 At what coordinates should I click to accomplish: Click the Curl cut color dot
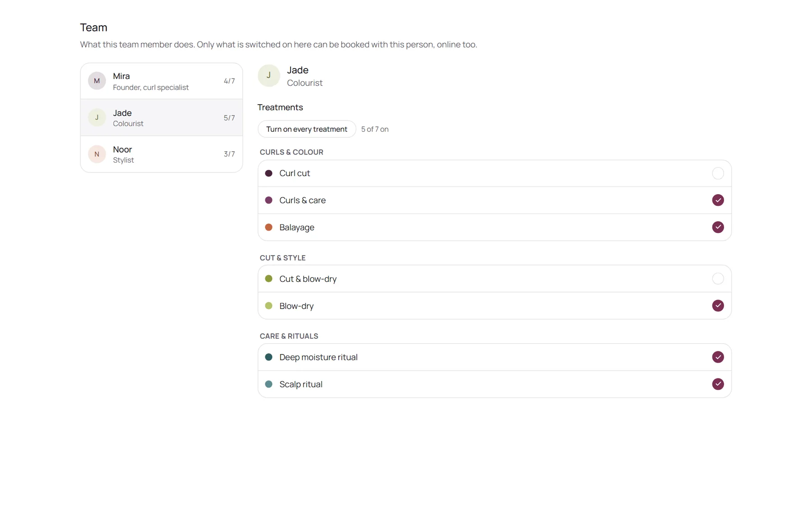click(269, 173)
